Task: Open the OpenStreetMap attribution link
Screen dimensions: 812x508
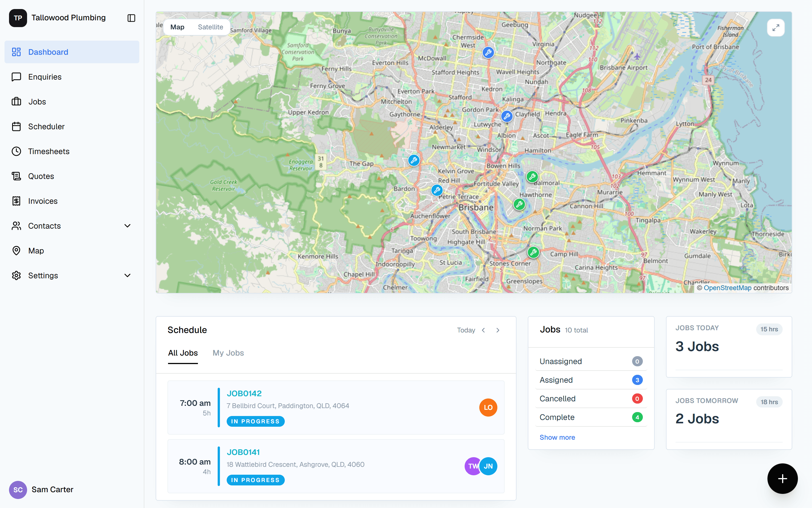Action: click(x=727, y=288)
